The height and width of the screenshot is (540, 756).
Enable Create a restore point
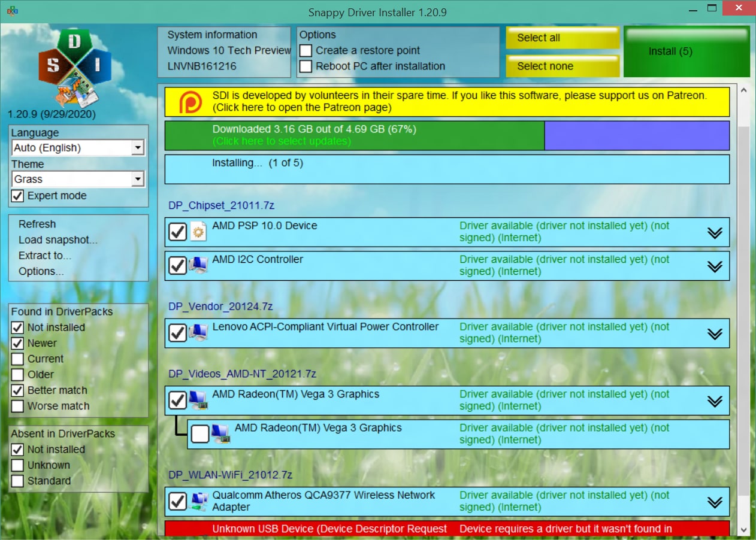[x=306, y=51]
